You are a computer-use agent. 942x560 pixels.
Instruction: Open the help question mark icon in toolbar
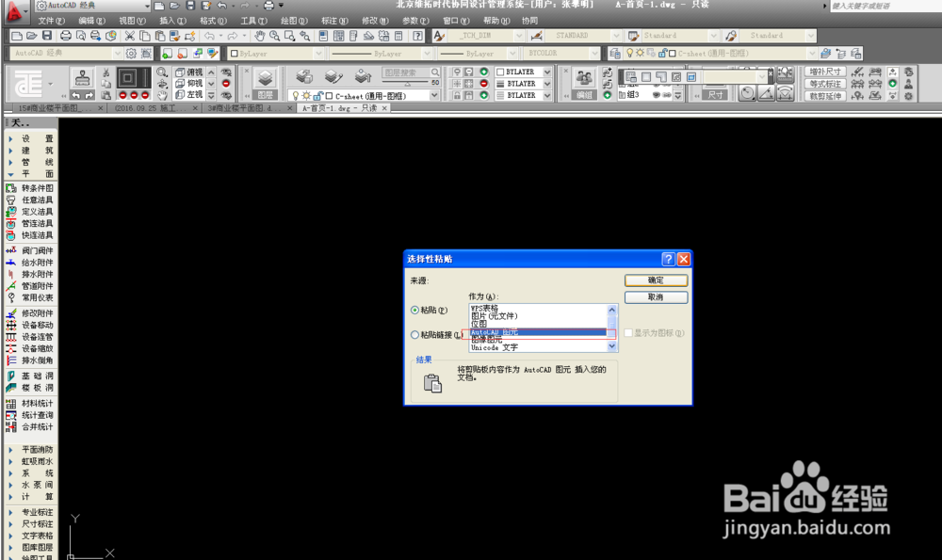tap(417, 36)
